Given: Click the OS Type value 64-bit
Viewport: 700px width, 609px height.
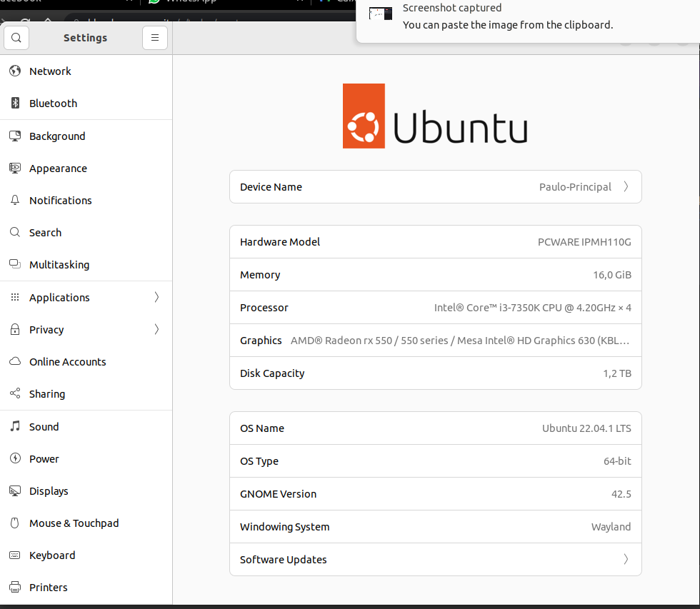Looking at the screenshot, I should (617, 461).
